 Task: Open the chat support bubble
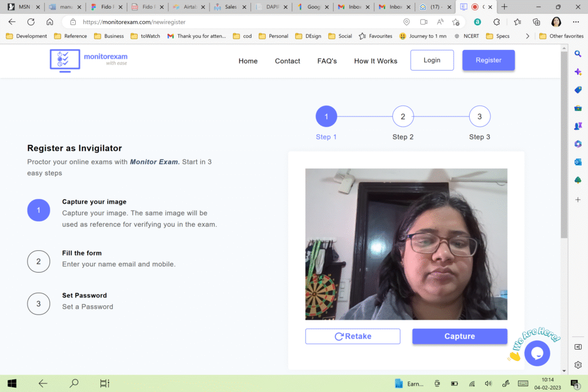tap(537, 353)
